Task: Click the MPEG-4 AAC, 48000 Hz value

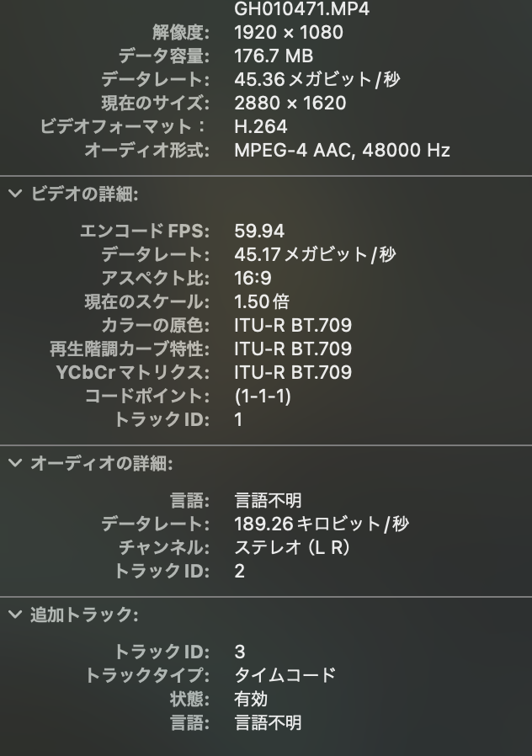Action: click(x=342, y=151)
